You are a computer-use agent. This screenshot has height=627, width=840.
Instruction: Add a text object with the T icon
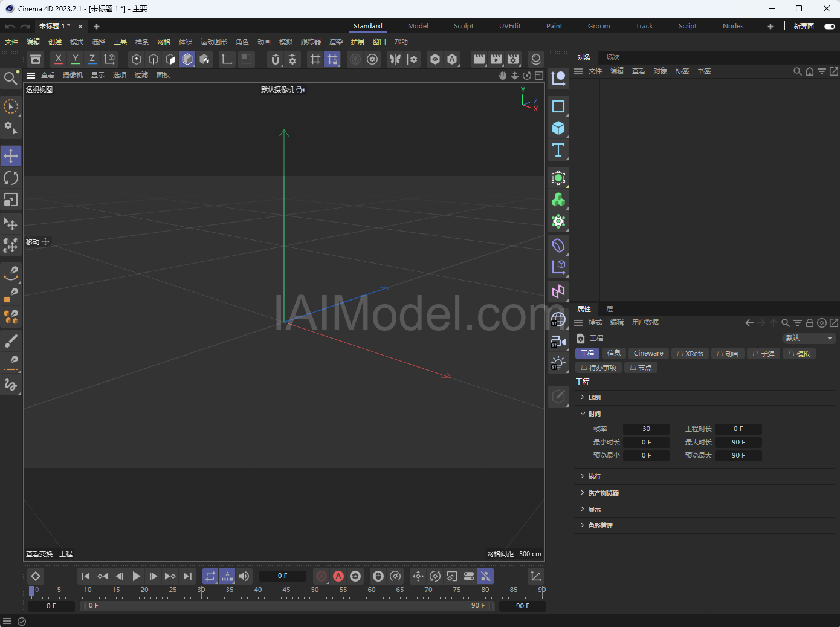point(558,150)
